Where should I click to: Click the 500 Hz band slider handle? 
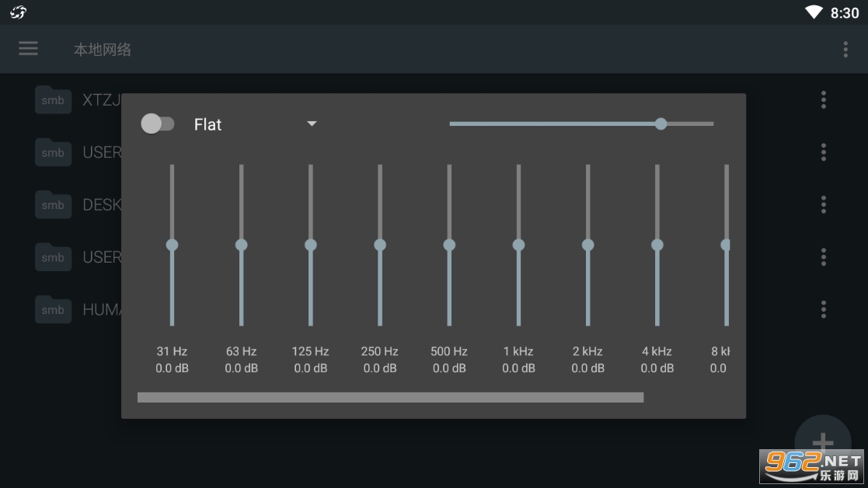point(449,245)
